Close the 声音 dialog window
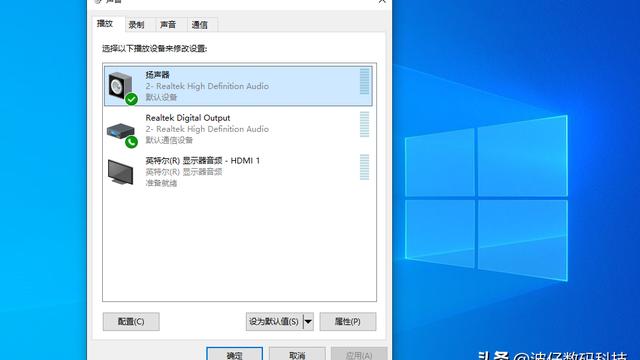 (382, 1)
